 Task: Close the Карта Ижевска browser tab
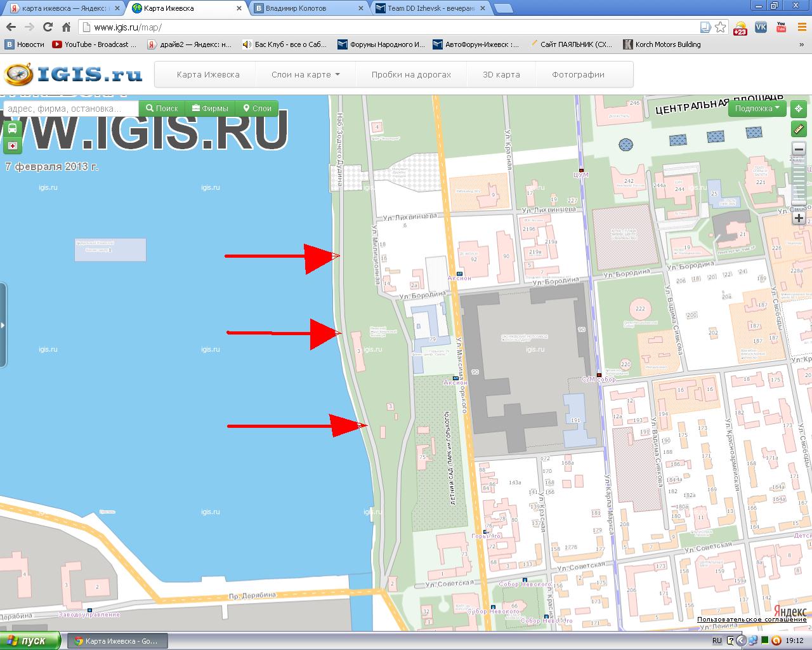point(238,8)
